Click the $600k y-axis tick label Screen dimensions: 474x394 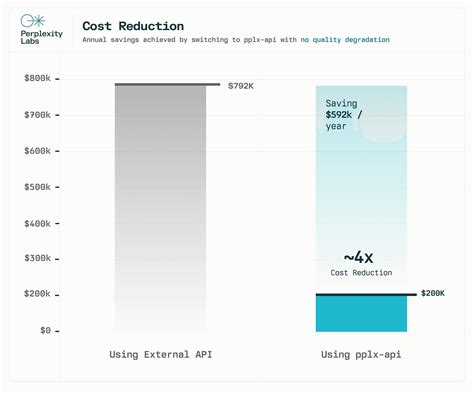(x=37, y=151)
